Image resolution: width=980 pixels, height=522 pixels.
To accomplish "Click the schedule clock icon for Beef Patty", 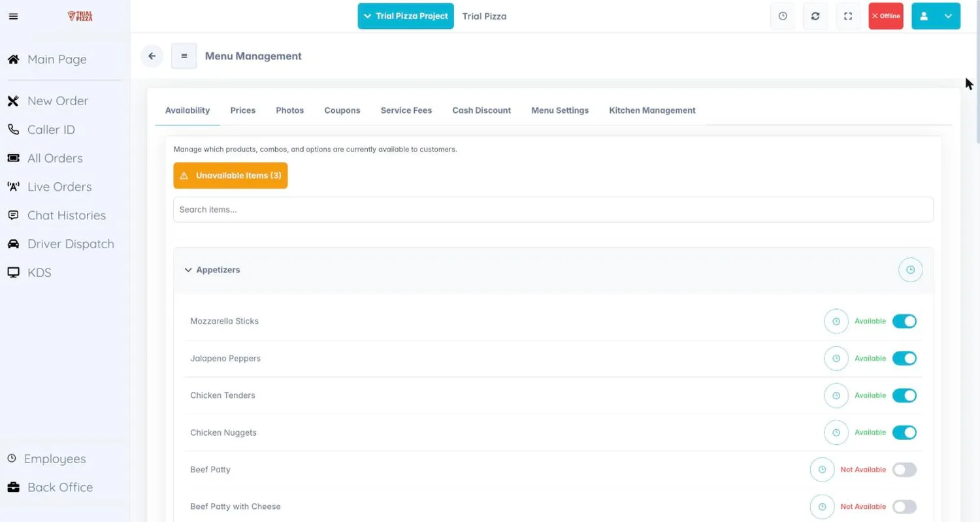I will (x=822, y=470).
